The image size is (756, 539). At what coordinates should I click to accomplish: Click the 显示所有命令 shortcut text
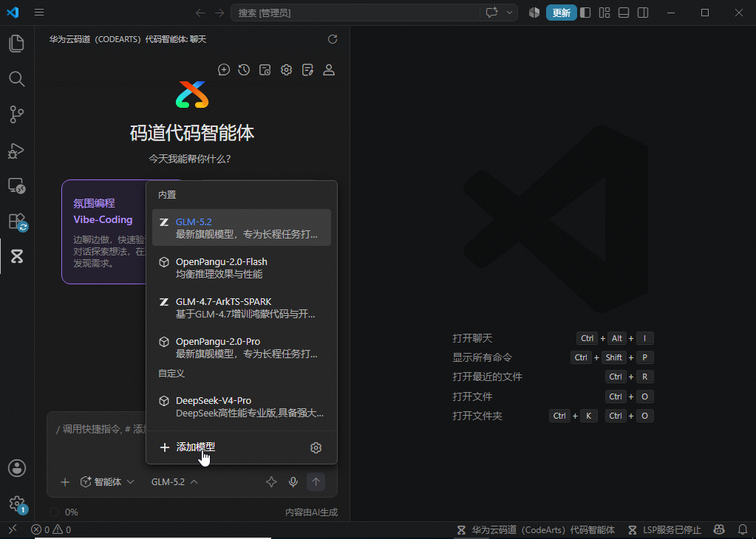coord(482,357)
